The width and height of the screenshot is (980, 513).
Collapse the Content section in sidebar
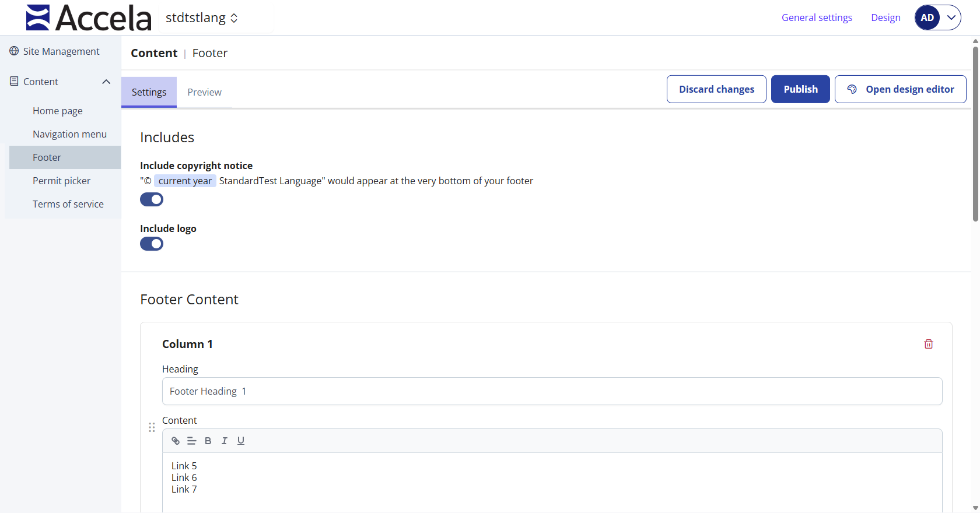click(x=106, y=82)
